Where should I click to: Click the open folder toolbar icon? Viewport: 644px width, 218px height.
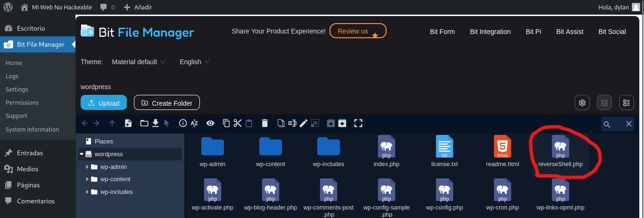[144, 123]
